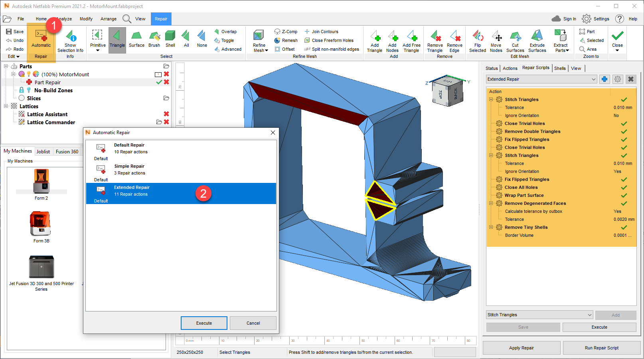Apply Part Repair with green checkmark
Screen dimensions: 644x359
(159, 82)
